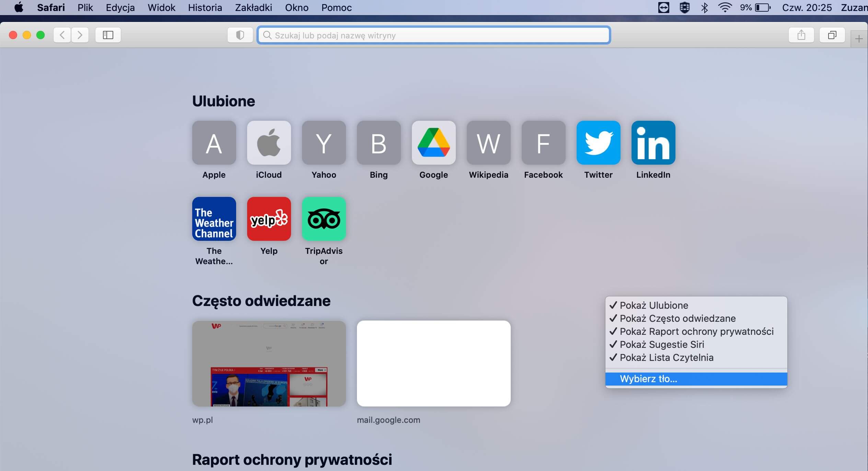
Task: Go forward with the forward arrow button
Action: tap(80, 35)
